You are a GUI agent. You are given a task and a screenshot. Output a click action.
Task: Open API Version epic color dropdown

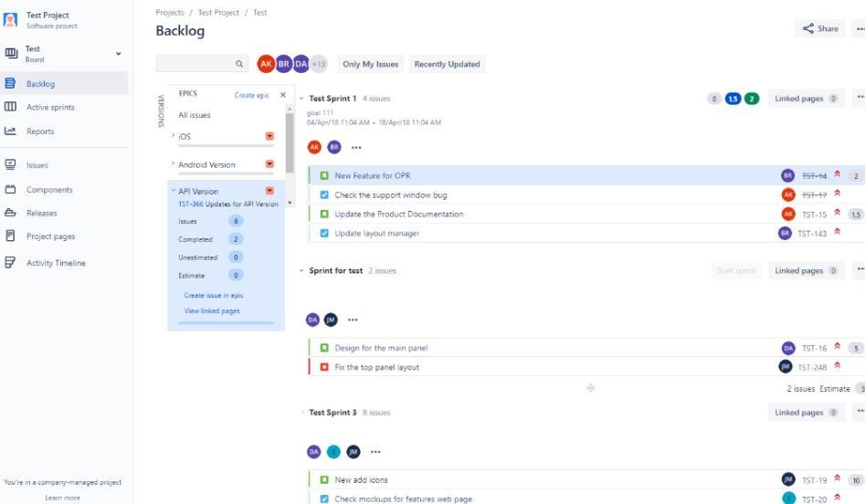coord(269,191)
